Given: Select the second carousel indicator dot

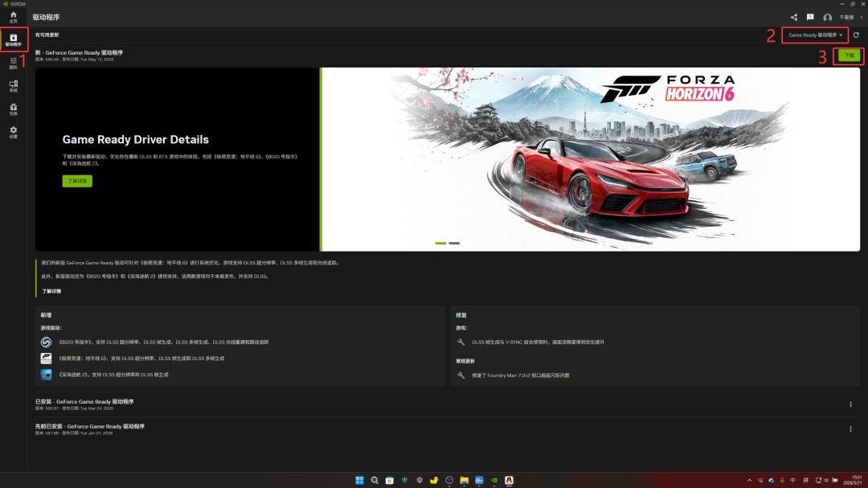Looking at the screenshot, I should [454, 243].
